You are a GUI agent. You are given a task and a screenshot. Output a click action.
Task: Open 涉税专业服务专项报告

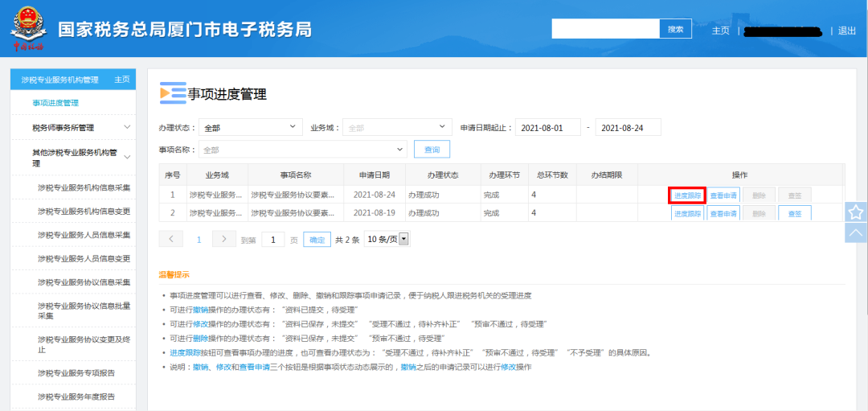pyautogui.click(x=76, y=372)
